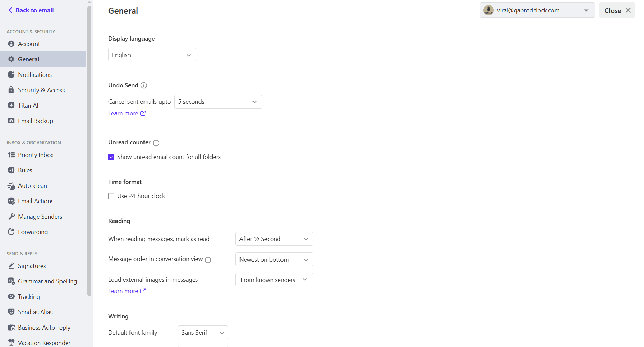Click the Undo Send info icon
This screenshot has width=644, height=347.
144,85
